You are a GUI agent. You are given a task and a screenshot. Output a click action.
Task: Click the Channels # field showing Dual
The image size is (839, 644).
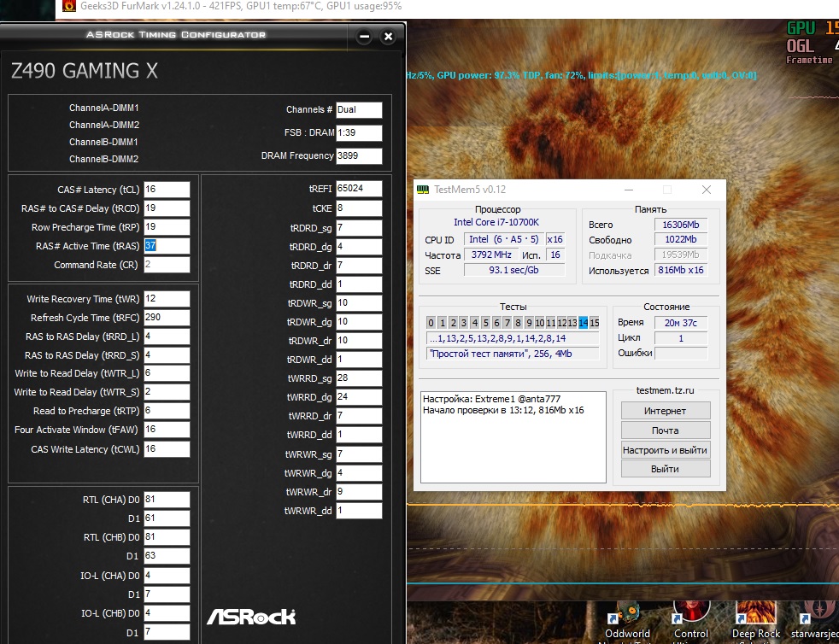[359, 109]
